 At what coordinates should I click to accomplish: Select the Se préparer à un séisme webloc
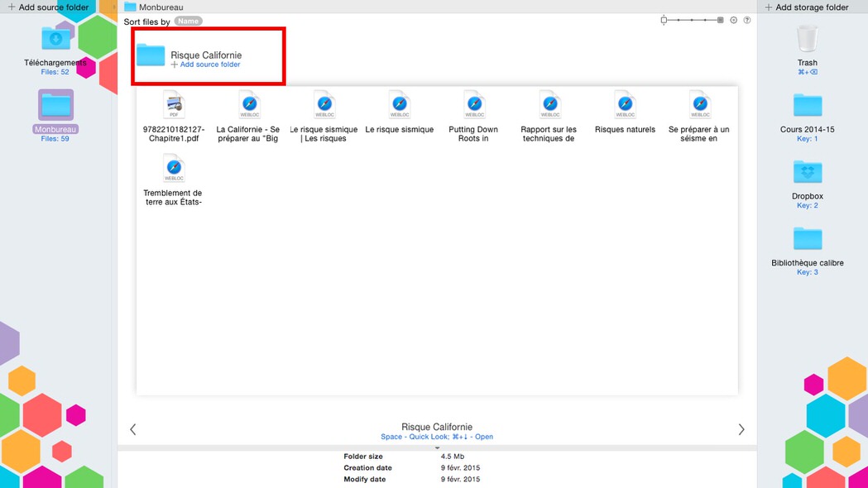(x=699, y=117)
